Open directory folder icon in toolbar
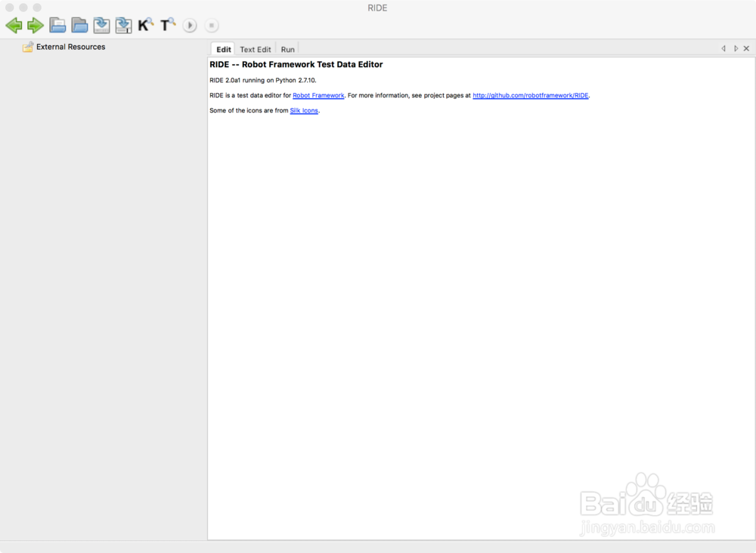This screenshot has height=553, width=756. 79,25
